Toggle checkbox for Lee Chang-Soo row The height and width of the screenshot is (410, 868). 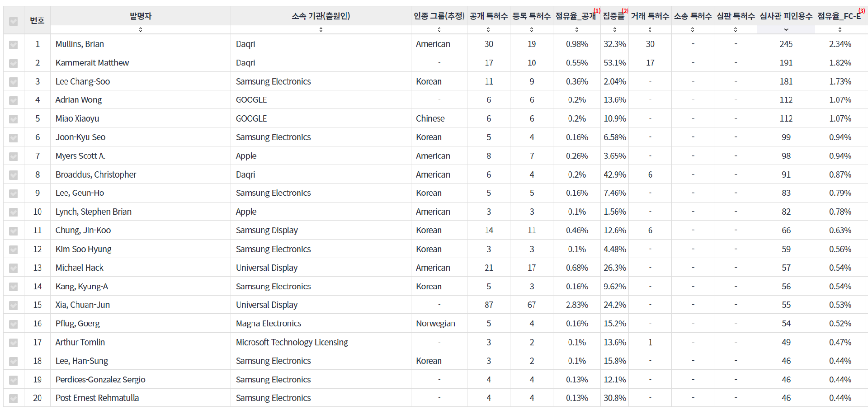point(14,82)
